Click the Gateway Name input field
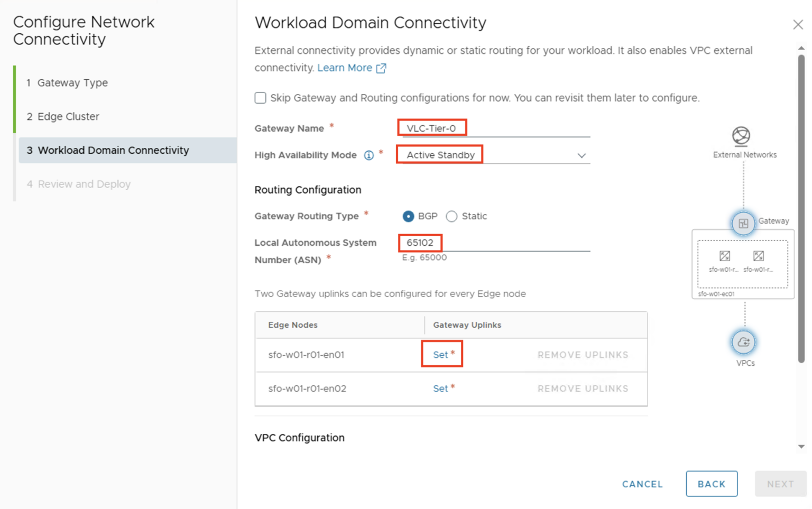The height and width of the screenshot is (509, 812). pos(492,127)
